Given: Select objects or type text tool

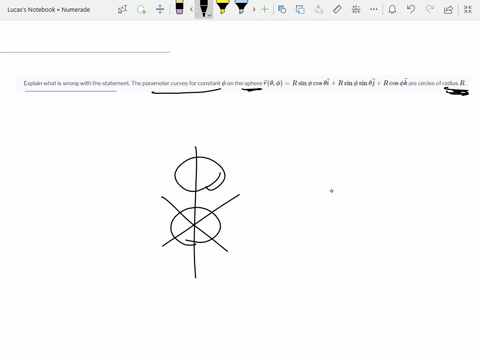Looking at the screenshot, I should tap(122, 9).
